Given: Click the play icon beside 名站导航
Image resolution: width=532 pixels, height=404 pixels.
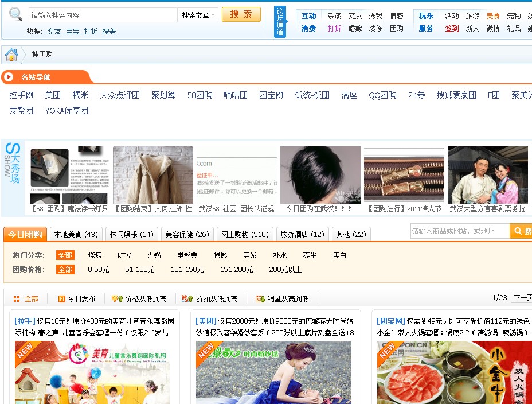Looking at the screenshot, I should coord(9,77).
